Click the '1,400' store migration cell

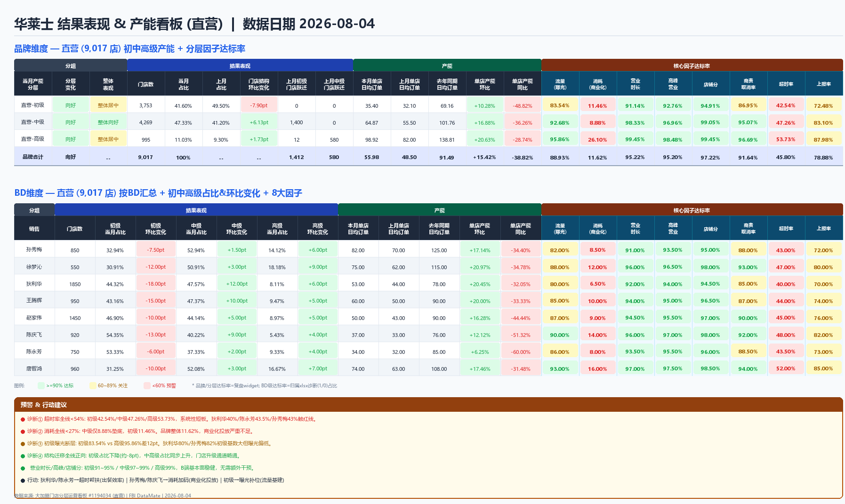[297, 123]
